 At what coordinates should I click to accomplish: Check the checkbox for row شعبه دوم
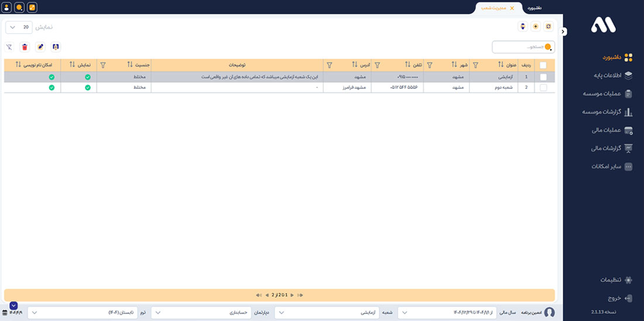point(543,88)
